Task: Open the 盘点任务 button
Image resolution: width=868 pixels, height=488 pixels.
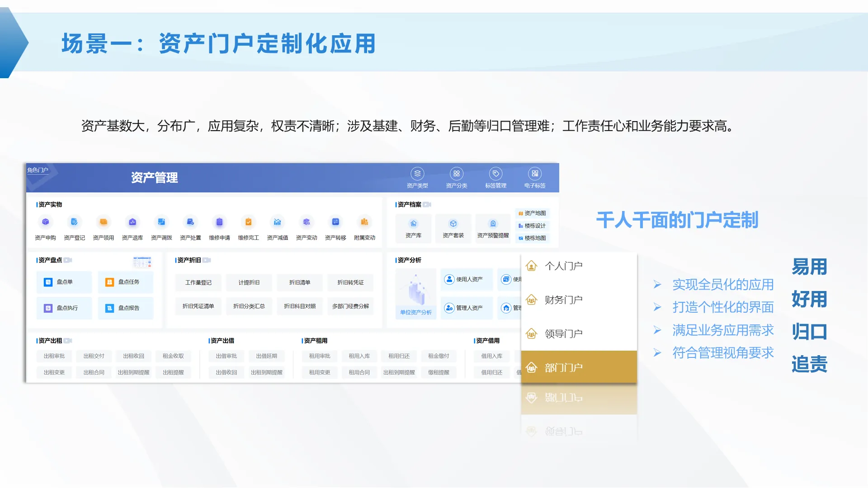Action: (x=126, y=282)
